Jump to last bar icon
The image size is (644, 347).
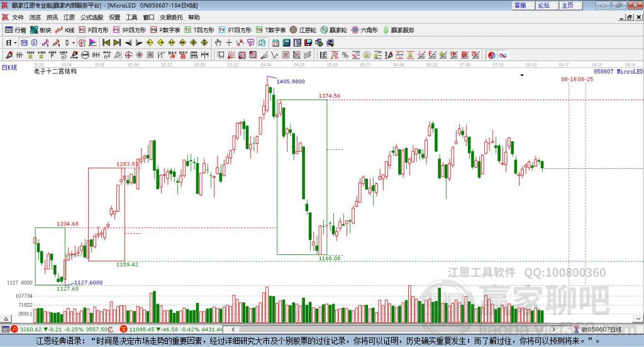pyautogui.click(x=117, y=43)
